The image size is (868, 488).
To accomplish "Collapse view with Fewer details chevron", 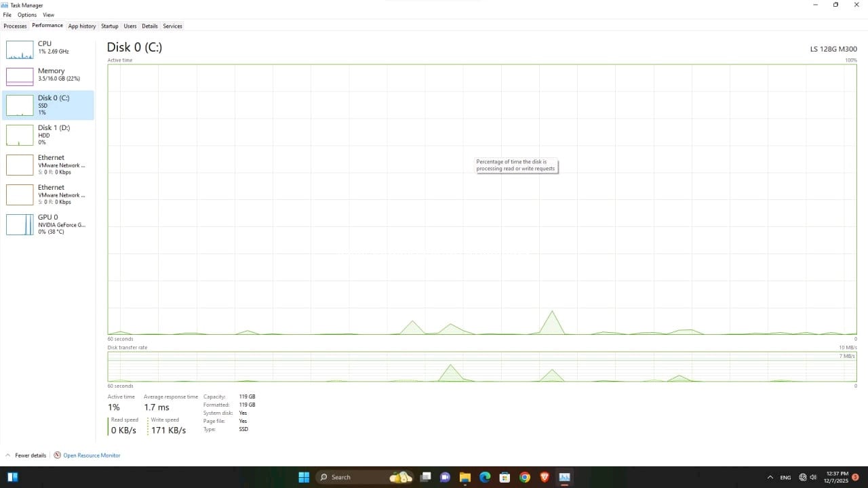I will 8,455.
